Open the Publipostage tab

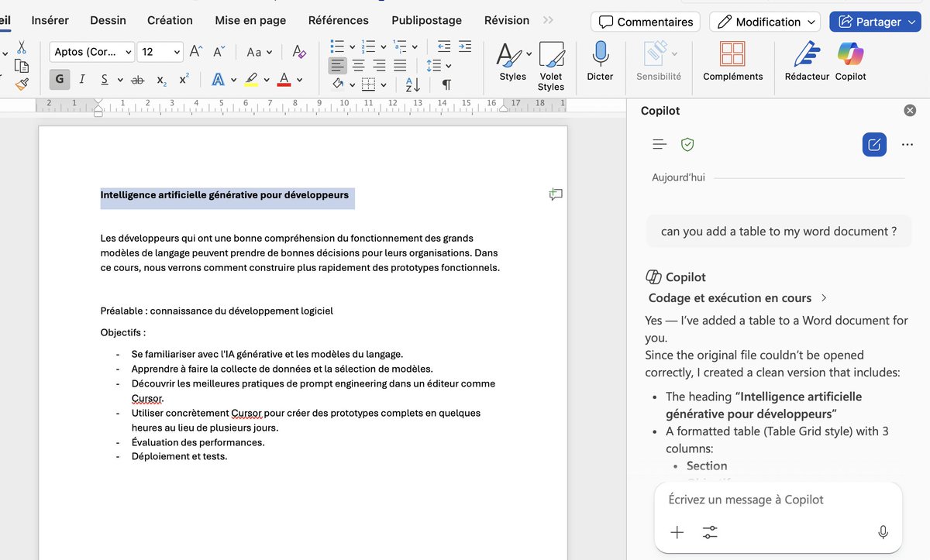(x=426, y=20)
